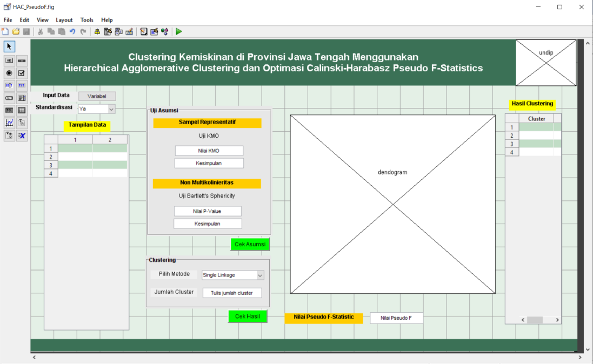Undo the last layout change

coord(72,32)
